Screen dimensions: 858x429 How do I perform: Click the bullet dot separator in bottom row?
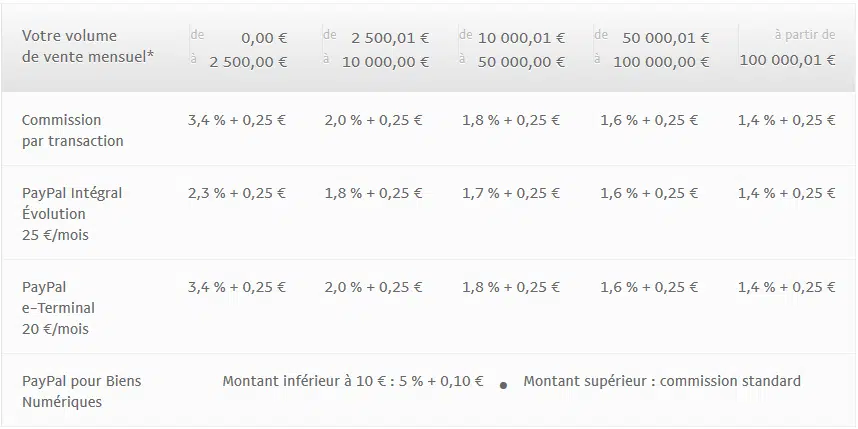[x=503, y=385]
